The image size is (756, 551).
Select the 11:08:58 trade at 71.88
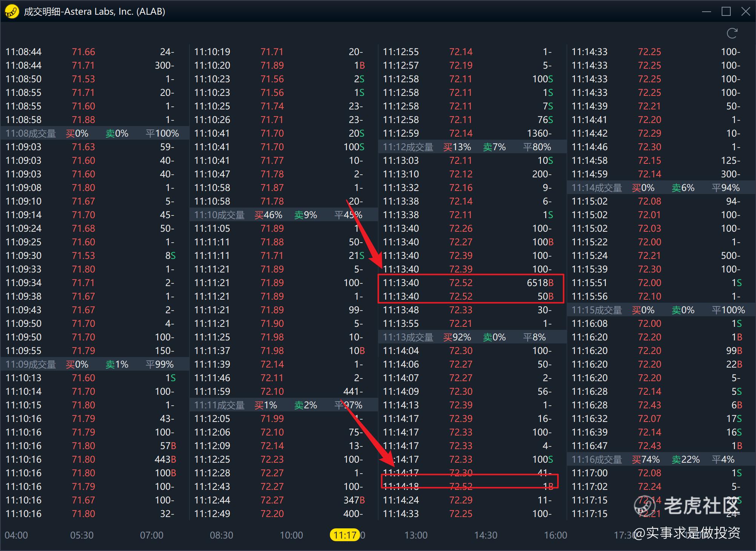[x=95, y=120]
